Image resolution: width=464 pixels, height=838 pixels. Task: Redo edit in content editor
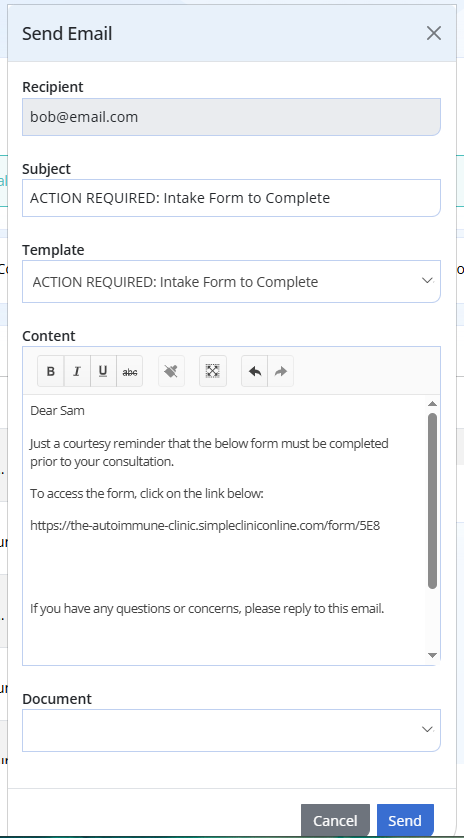(x=281, y=371)
